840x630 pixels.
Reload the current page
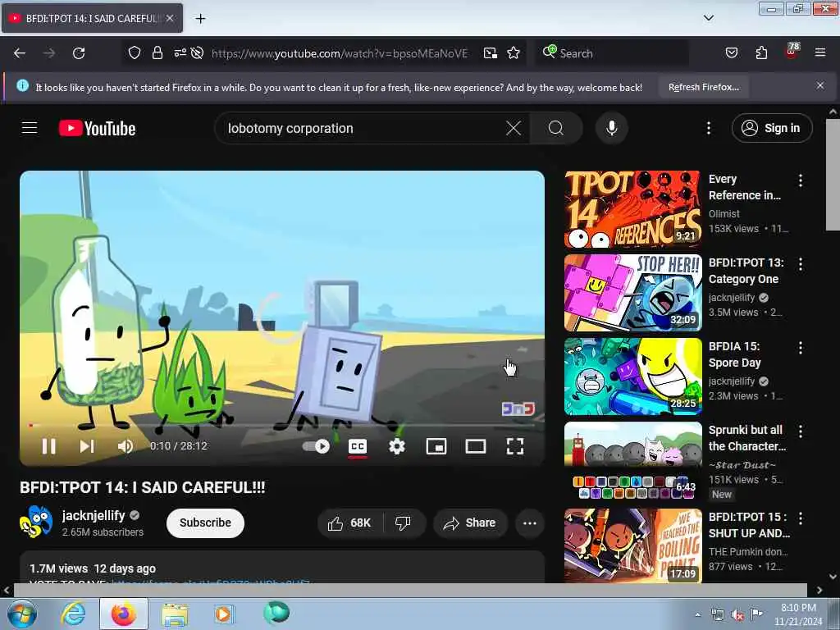(79, 53)
